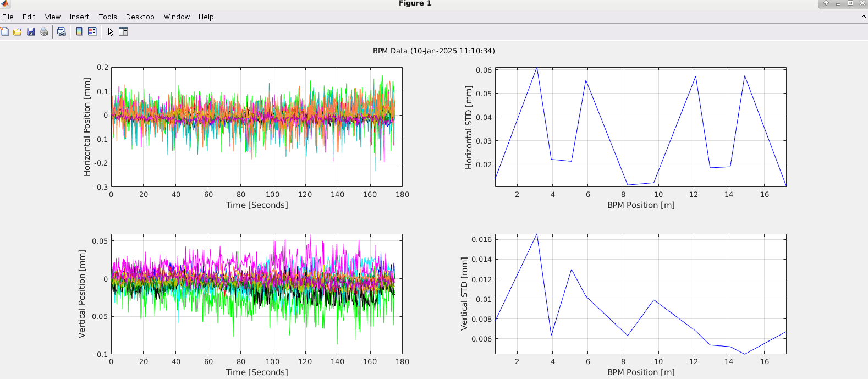
Task: Expand the Tools menu
Action: [108, 17]
